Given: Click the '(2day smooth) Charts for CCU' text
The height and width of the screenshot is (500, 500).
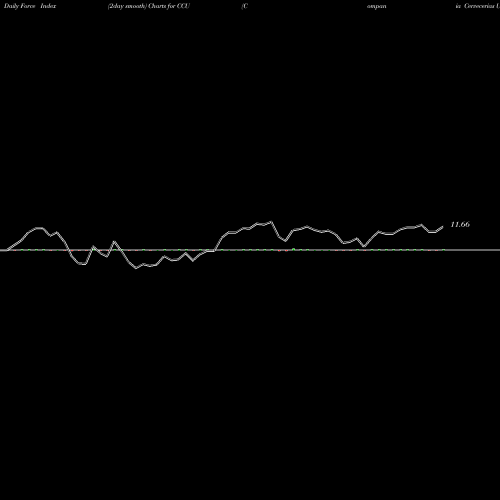Looking at the screenshot, I should coord(149,6).
